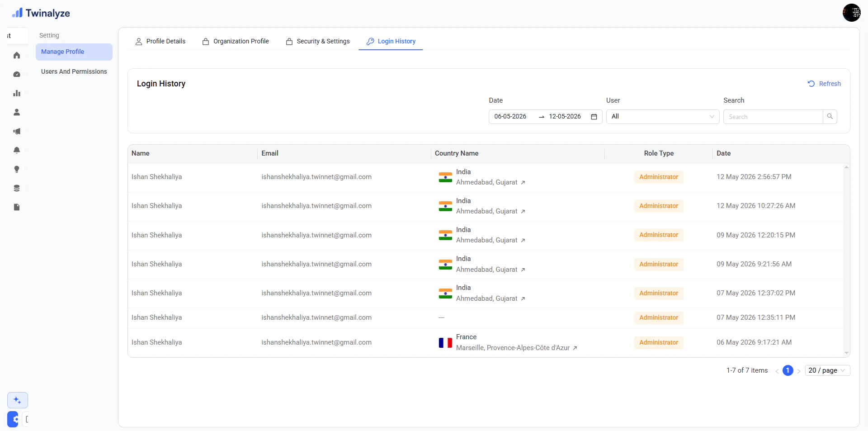The height and width of the screenshot is (431, 868).
Task: Switch to Organization Profile tab
Action: click(236, 41)
